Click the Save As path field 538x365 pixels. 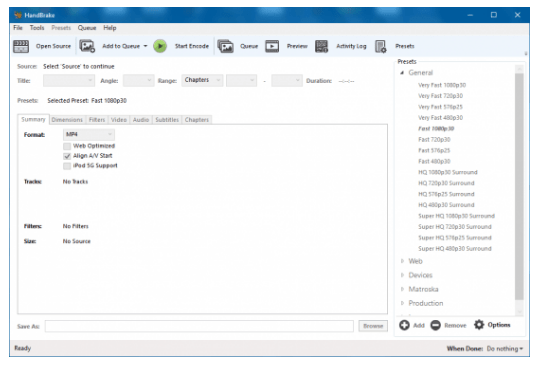click(x=199, y=326)
